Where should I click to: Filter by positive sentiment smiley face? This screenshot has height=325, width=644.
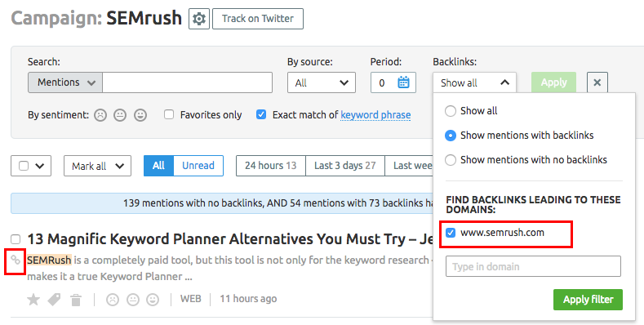click(140, 115)
